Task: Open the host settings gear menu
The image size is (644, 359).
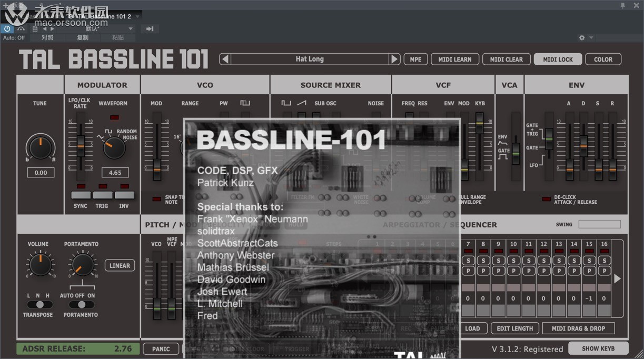Action: point(582,37)
